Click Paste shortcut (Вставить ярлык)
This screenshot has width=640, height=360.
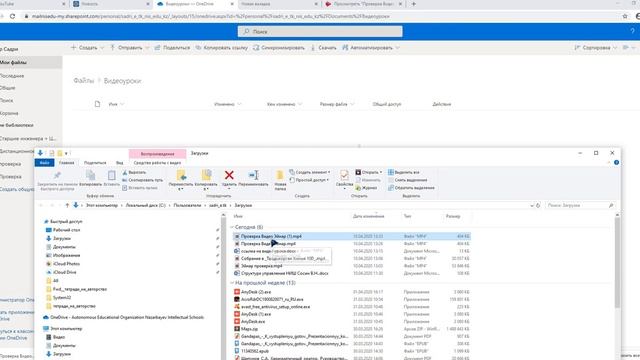point(140,188)
